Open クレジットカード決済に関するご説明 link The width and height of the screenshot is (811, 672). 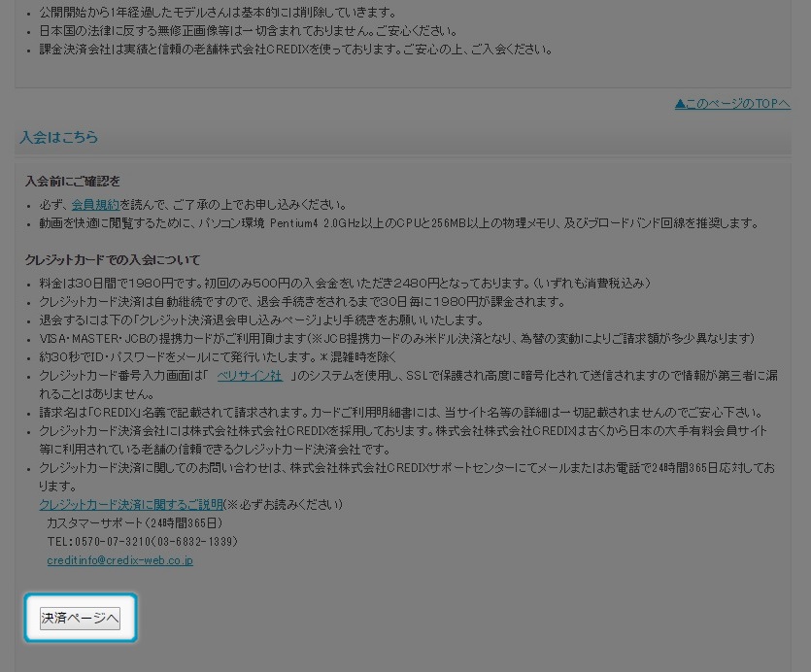pos(131,505)
